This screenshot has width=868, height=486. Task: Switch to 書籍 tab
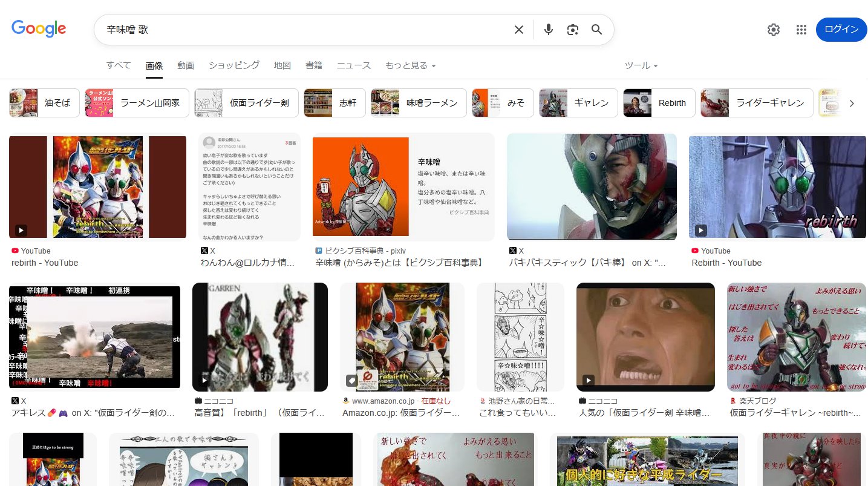coord(314,65)
